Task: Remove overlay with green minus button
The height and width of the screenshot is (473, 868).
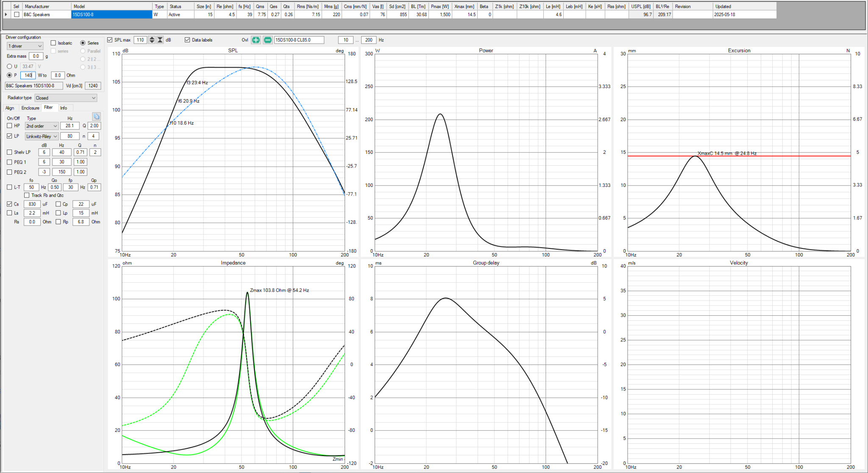Action: [267, 40]
